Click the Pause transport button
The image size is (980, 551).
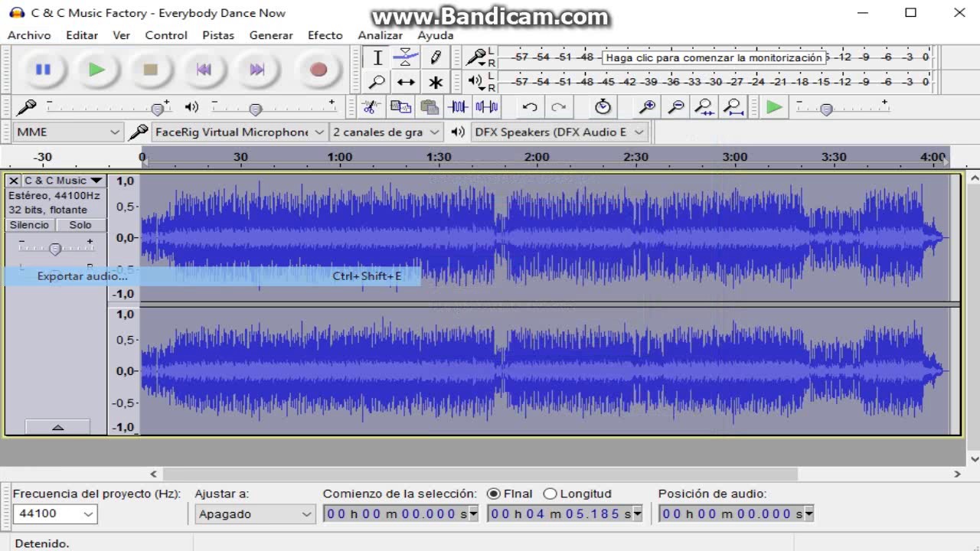point(43,70)
